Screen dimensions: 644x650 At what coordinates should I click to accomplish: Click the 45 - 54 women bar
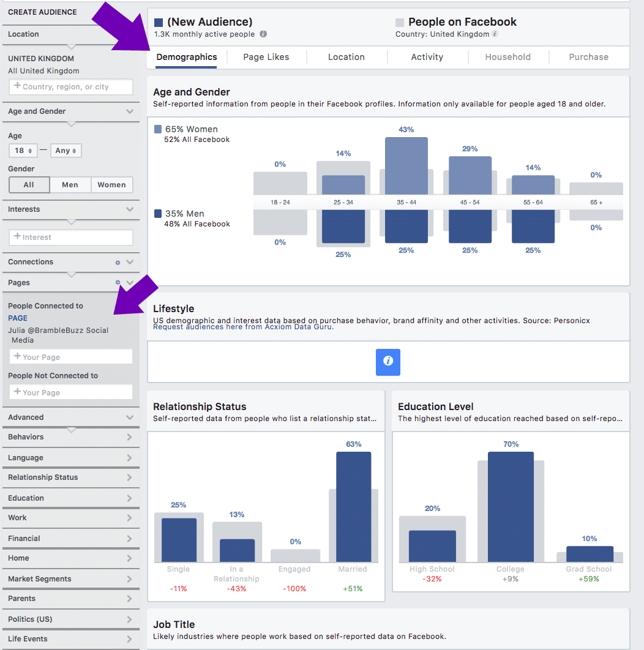tap(470, 175)
